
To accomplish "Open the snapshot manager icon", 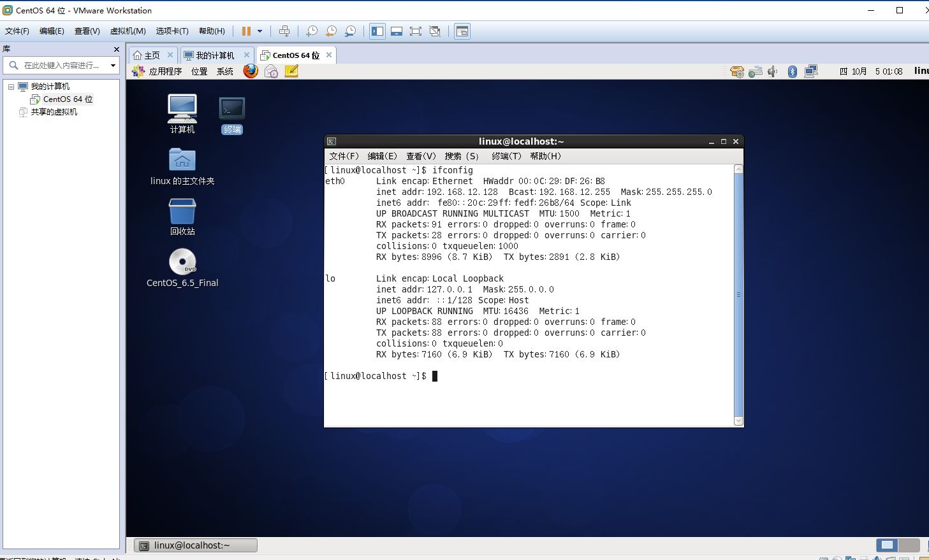I will click(351, 31).
